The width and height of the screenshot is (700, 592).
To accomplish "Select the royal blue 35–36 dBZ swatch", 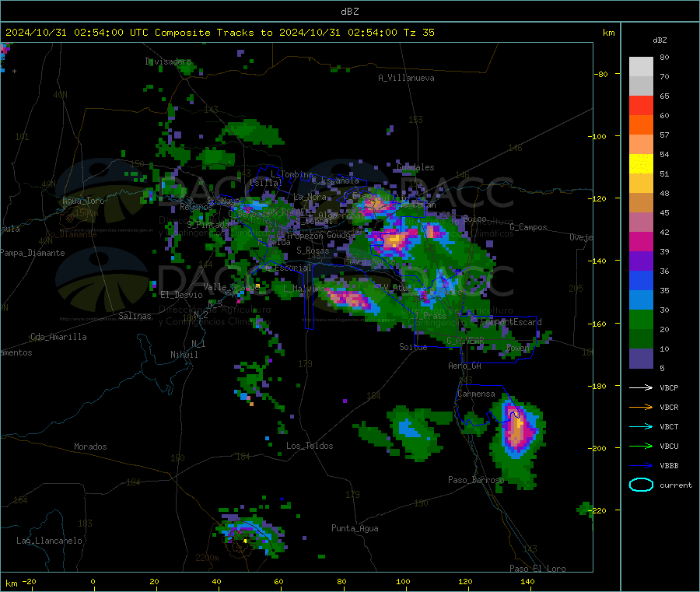I will coord(641,280).
